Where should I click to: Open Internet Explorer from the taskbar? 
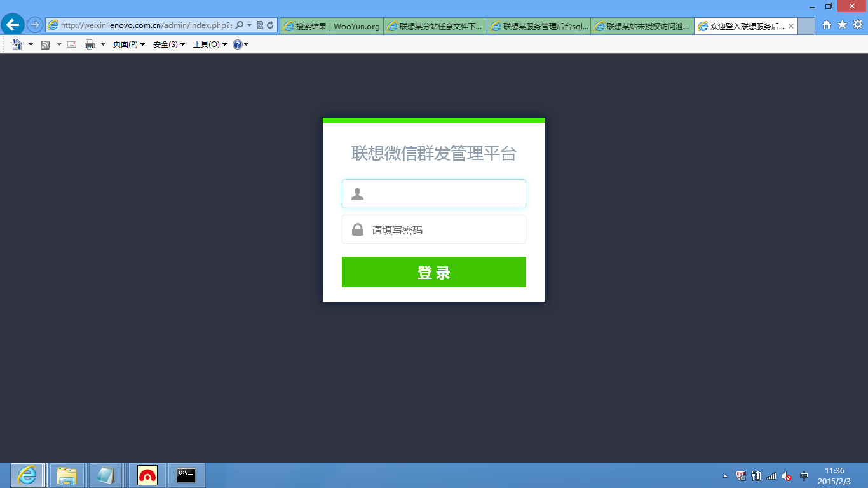click(27, 475)
